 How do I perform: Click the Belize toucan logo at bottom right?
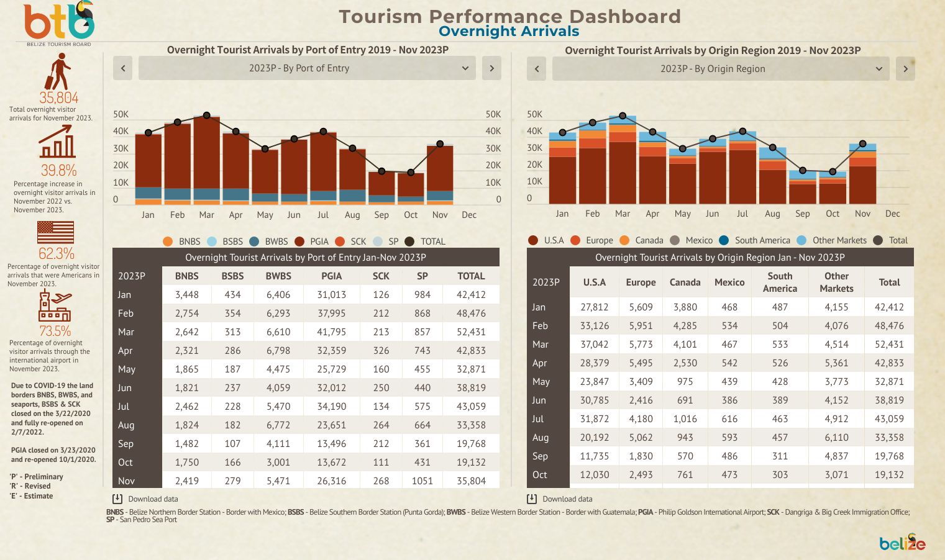902,543
